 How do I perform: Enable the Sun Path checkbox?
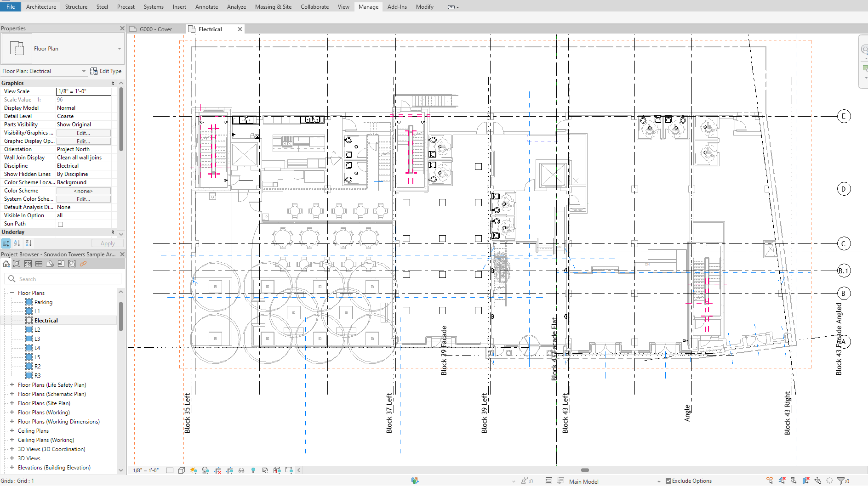coord(60,224)
